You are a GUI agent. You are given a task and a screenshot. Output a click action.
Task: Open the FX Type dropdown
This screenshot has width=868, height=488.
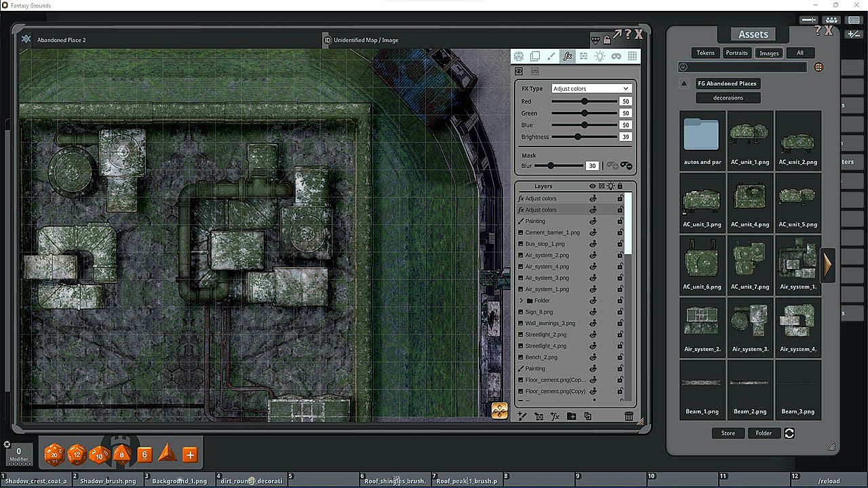click(591, 89)
